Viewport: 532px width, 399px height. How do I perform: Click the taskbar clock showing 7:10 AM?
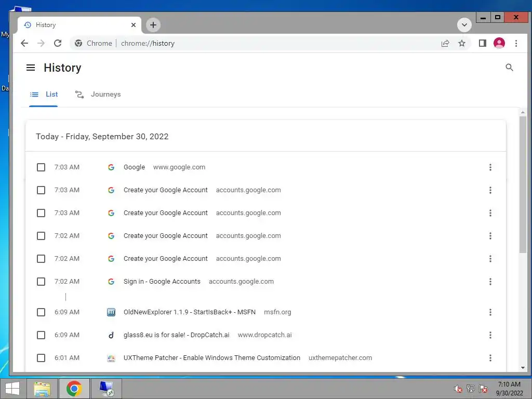coord(509,389)
